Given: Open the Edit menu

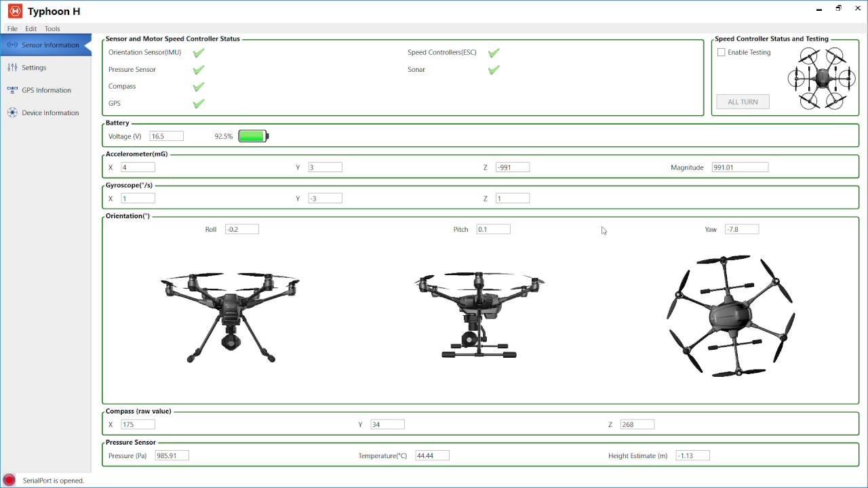Looking at the screenshot, I should (31, 28).
